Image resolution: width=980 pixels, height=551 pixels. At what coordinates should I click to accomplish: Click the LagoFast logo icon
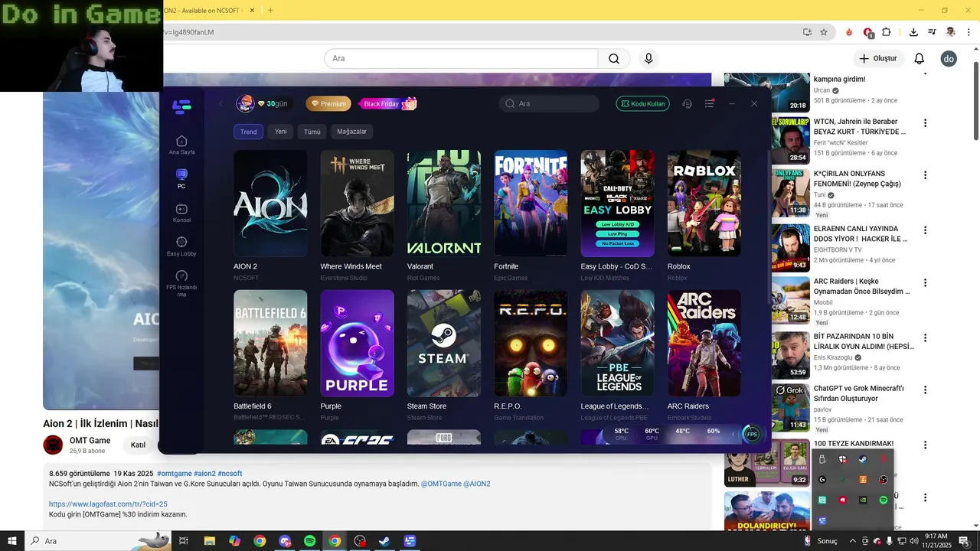point(181,107)
